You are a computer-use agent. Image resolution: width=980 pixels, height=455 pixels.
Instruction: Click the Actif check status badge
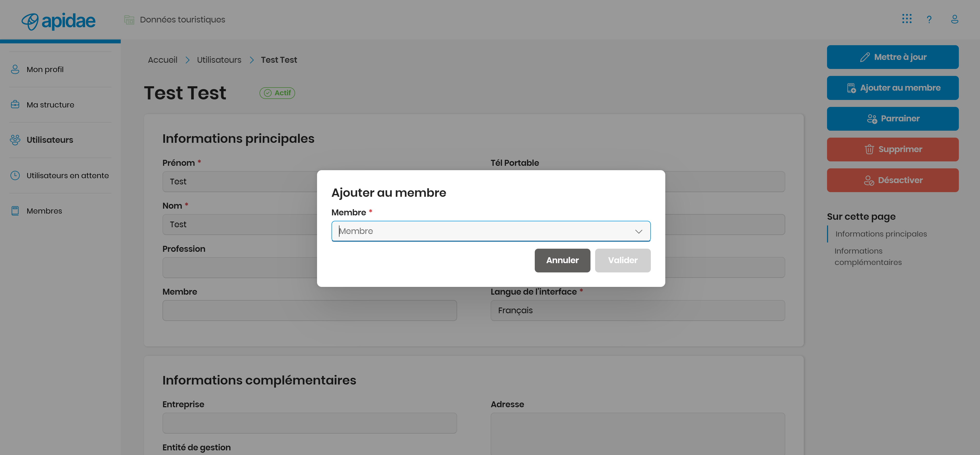[277, 93]
